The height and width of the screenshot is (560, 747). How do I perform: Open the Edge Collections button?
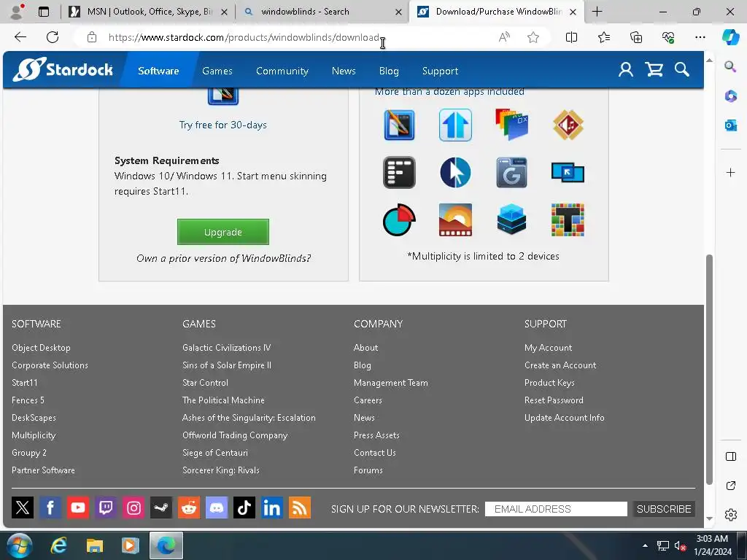pos(636,37)
